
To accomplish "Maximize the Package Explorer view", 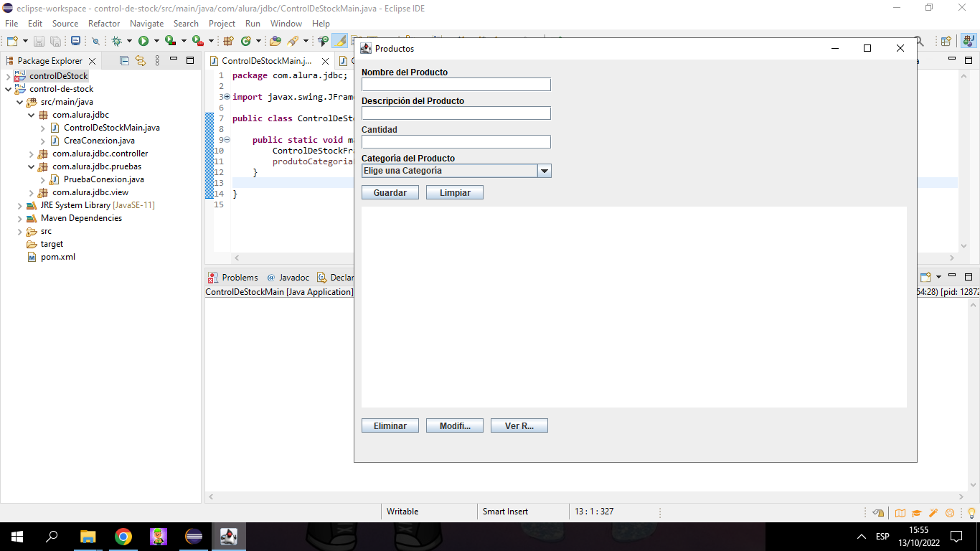I will [190, 61].
